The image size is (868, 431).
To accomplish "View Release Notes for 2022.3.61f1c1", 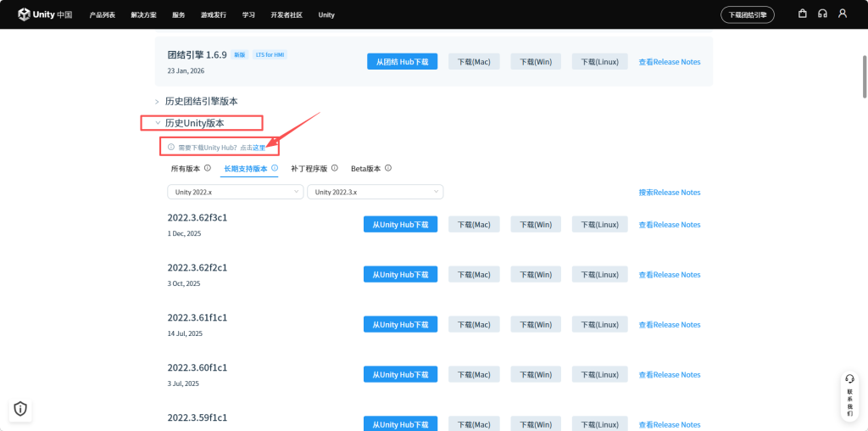I will pyautogui.click(x=670, y=325).
